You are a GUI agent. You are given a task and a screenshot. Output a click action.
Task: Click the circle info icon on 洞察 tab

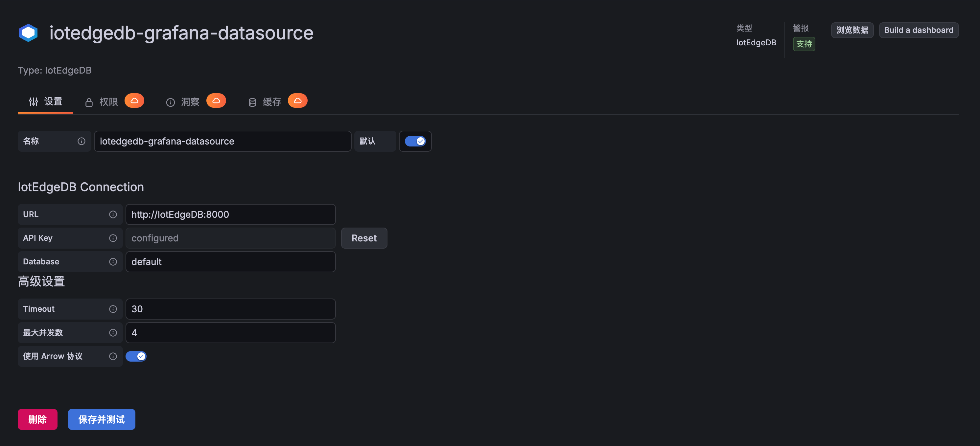point(171,102)
